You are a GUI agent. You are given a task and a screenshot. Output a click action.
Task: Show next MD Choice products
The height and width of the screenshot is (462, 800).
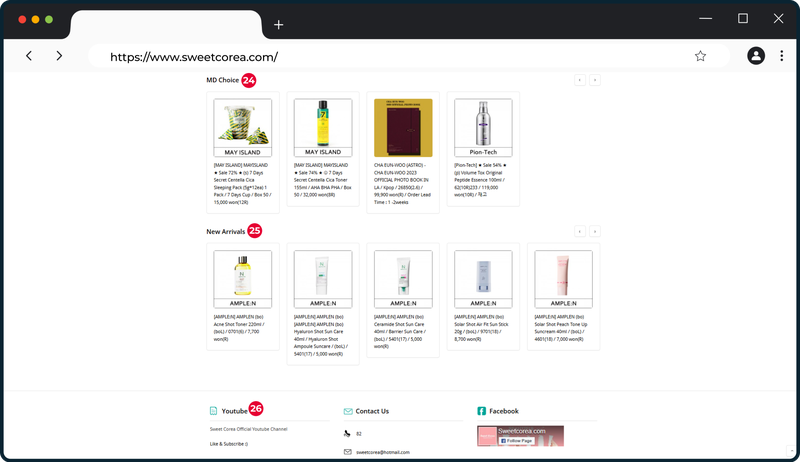pyautogui.click(x=594, y=80)
